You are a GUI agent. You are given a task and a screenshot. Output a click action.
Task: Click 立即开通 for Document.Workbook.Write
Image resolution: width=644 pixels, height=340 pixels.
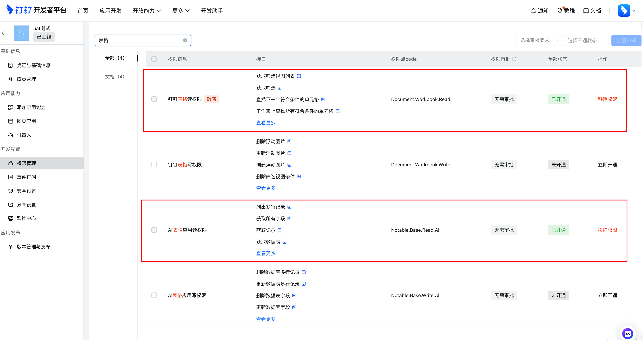coord(607,165)
